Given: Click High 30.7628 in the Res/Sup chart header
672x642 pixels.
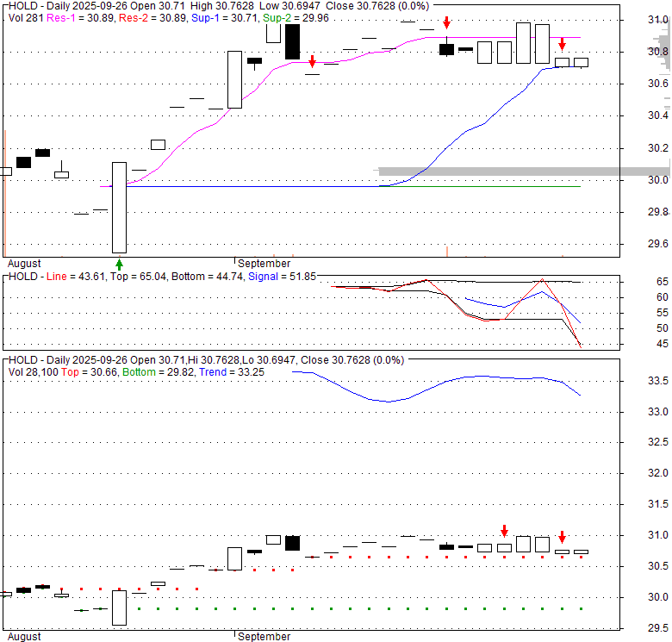Looking at the screenshot, I should point(222,6).
